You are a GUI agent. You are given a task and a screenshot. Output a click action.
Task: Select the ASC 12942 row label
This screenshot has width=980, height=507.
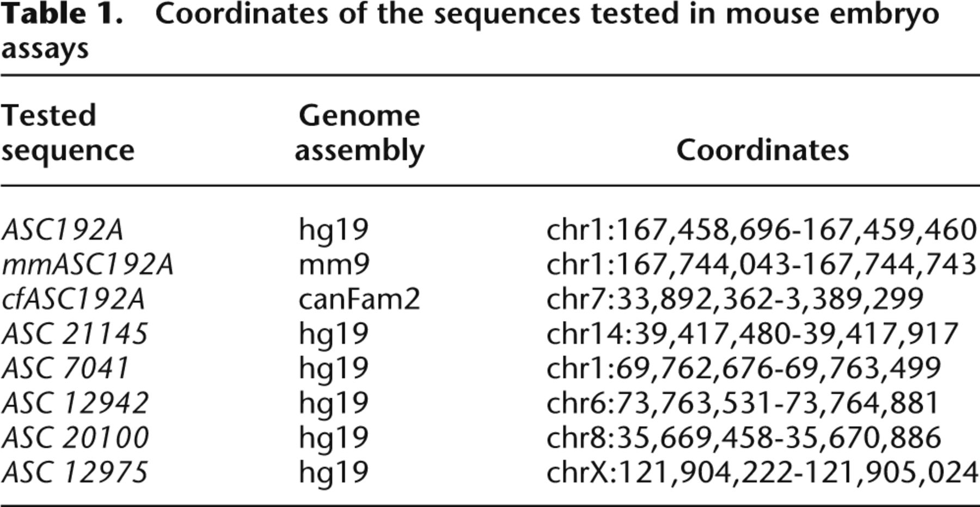[75, 403]
